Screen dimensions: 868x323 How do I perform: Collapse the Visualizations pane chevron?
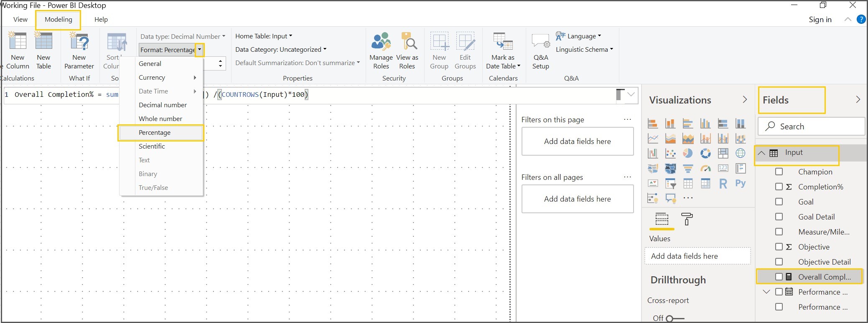[745, 99]
